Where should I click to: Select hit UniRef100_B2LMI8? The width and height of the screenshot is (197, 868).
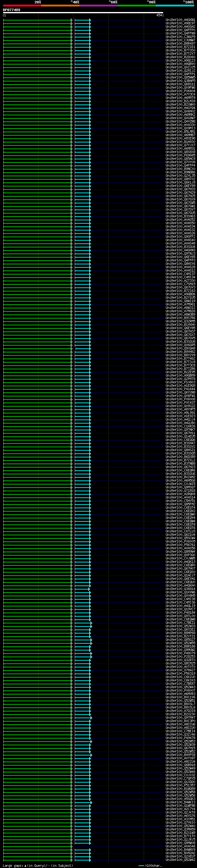(x=180, y=101)
